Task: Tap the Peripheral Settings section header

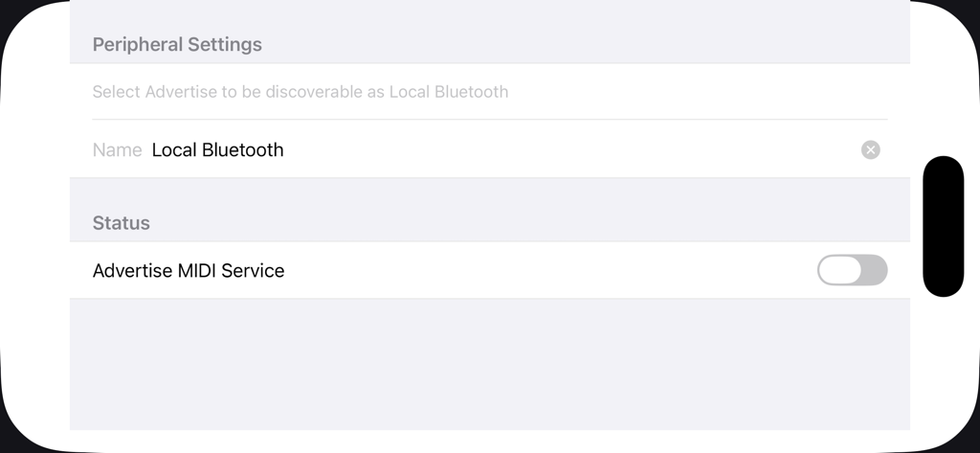Action: [x=177, y=45]
